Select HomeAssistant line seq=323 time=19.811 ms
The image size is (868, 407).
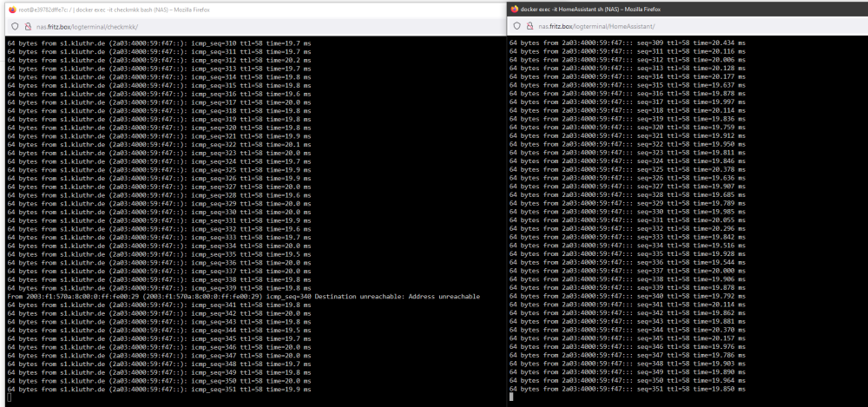pyautogui.click(x=628, y=152)
